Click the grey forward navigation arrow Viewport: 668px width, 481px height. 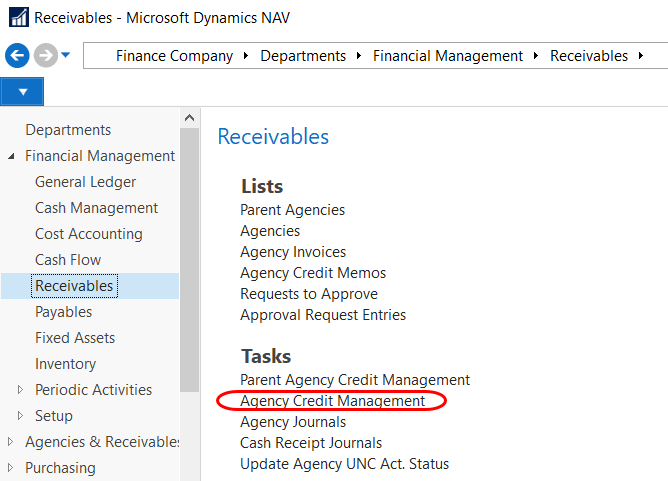(x=45, y=56)
